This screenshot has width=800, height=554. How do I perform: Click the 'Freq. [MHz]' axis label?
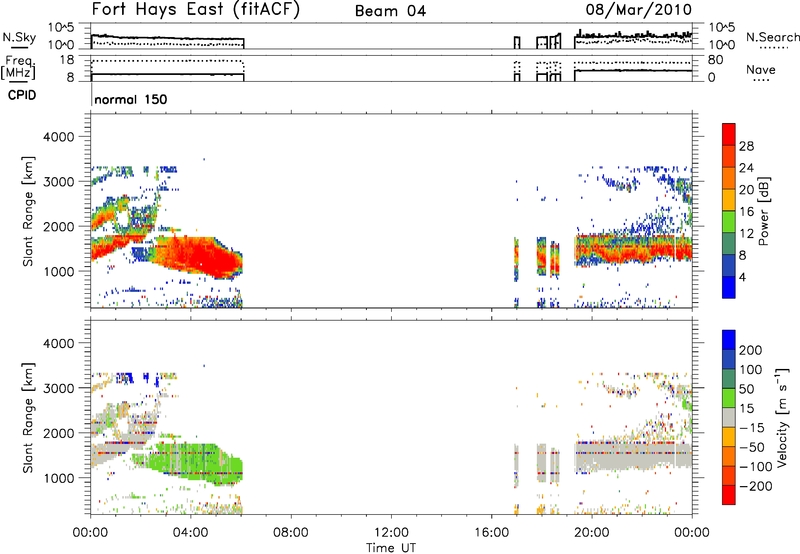[18, 67]
